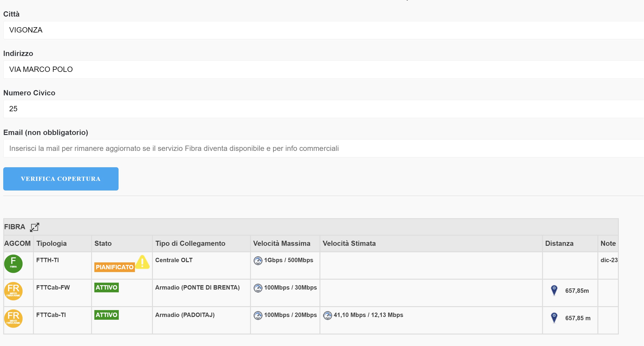Click the Indirizzo field with VIA MARCO POLO

click(322, 69)
